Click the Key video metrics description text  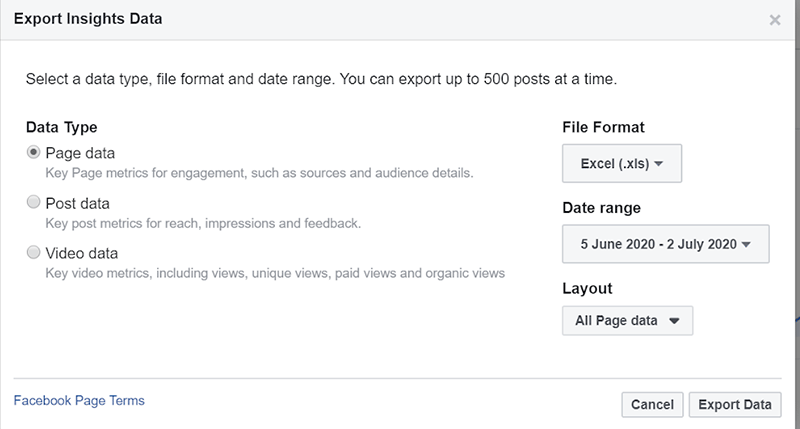[x=275, y=273]
